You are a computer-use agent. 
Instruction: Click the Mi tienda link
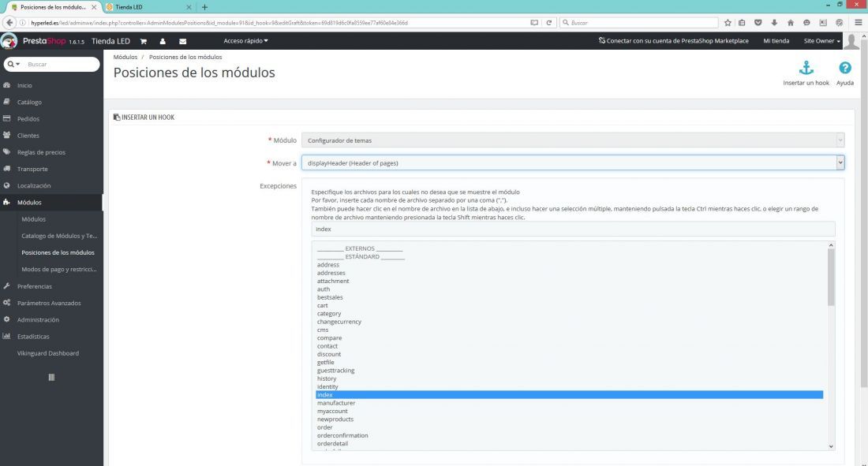tap(776, 41)
